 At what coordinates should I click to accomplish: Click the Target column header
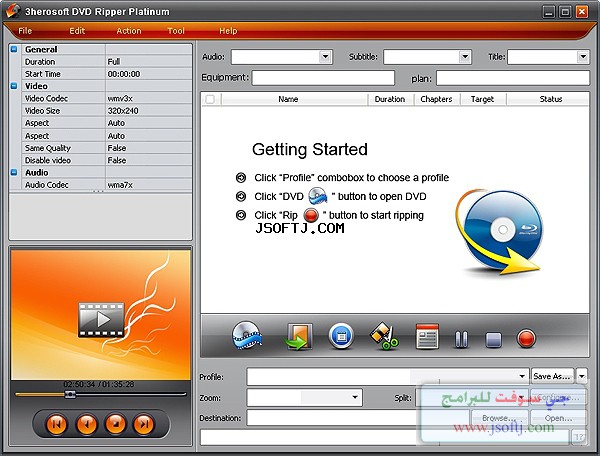(x=483, y=99)
